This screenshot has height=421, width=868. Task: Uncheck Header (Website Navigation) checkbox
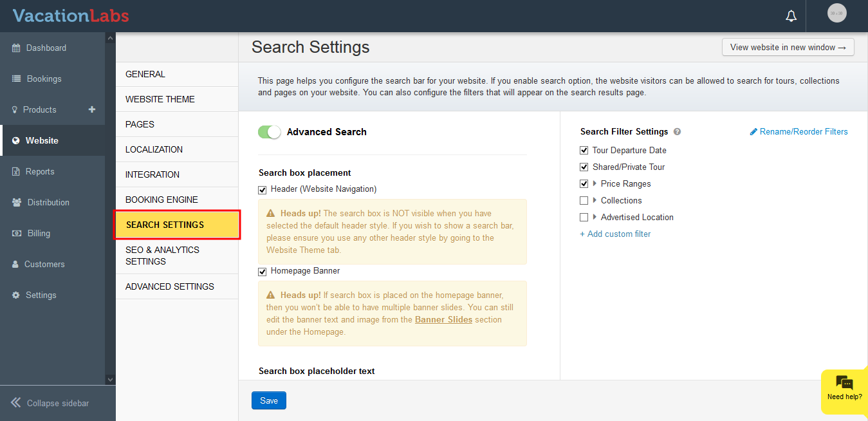click(x=263, y=190)
